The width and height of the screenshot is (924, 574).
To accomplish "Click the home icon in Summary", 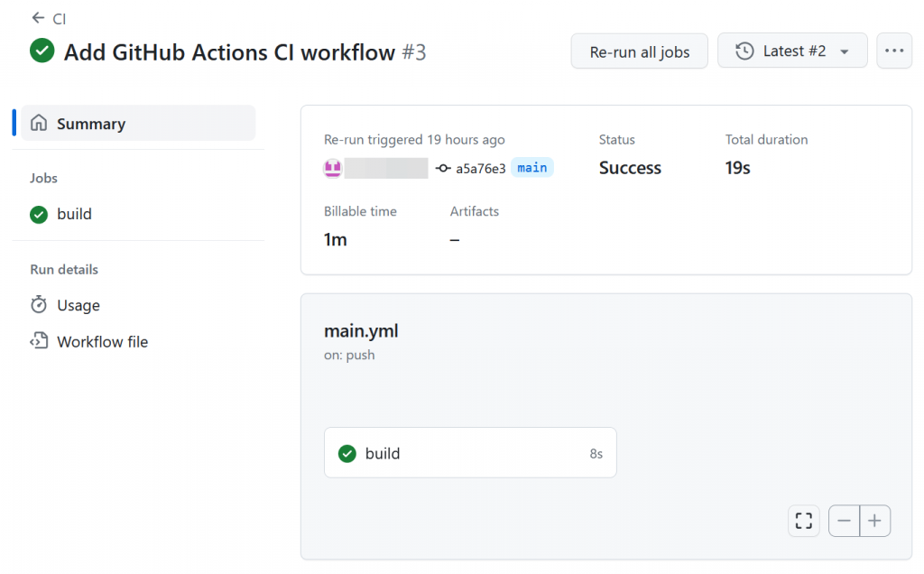I will pyautogui.click(x=39, y=124).
